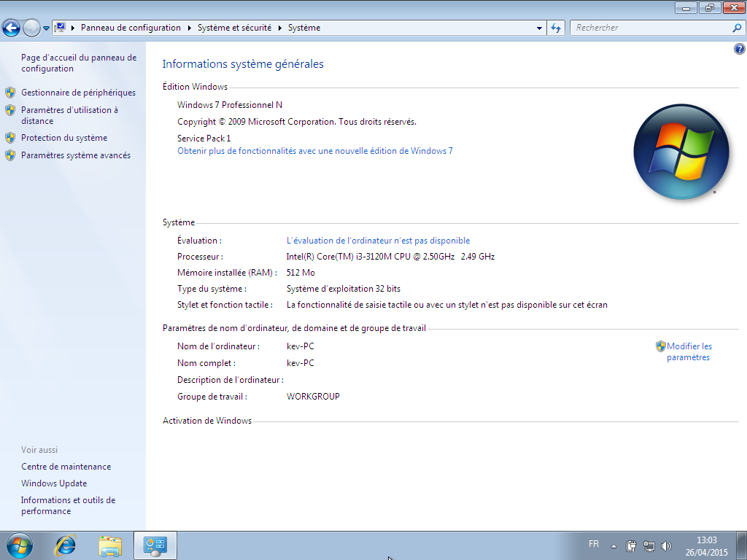Open help with the question mark icon

tap(740, 49)
